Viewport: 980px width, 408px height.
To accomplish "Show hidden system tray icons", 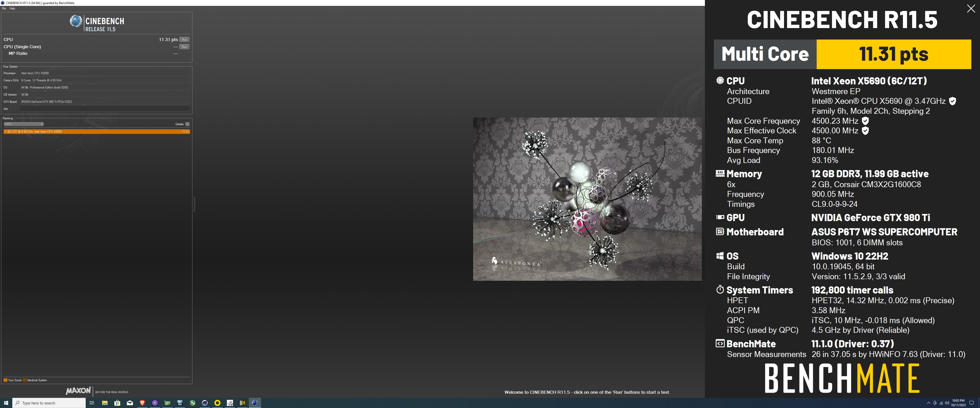I will pyautogui.click(x=929, y=403).
